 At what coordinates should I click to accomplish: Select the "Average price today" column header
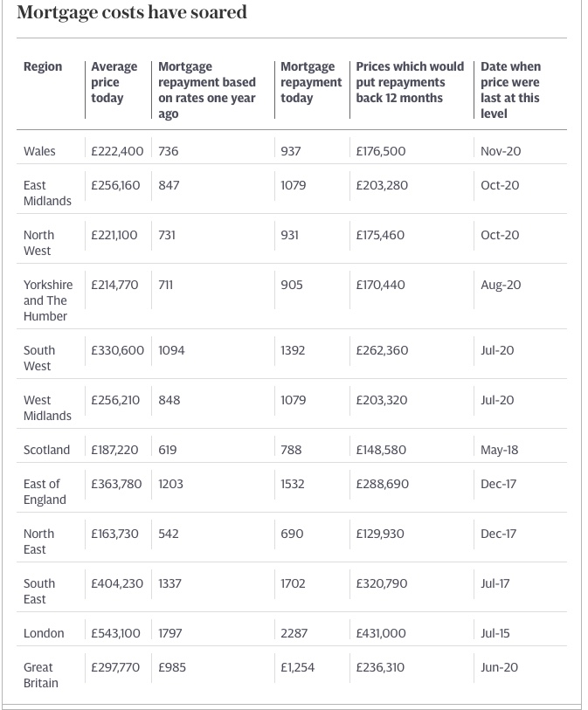coord(114,82)
